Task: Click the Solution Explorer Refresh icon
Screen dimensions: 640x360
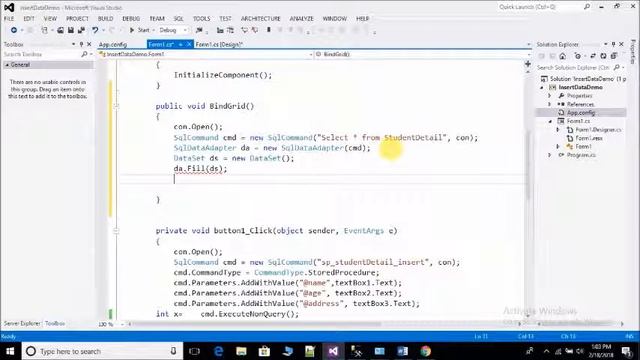Action: click(603, 56)
